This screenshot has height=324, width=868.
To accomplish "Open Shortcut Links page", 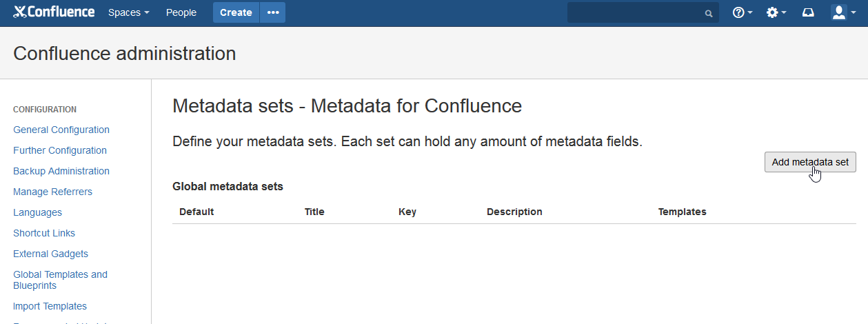I will pyautogui.click(x=44, y=233).
